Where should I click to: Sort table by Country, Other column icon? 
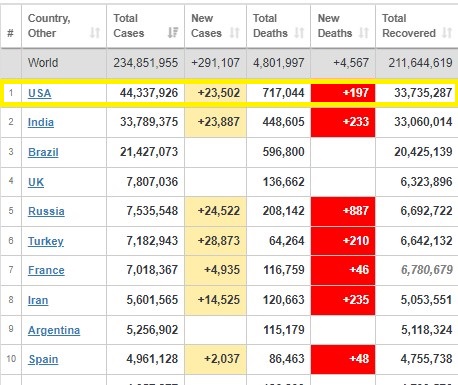95,33
